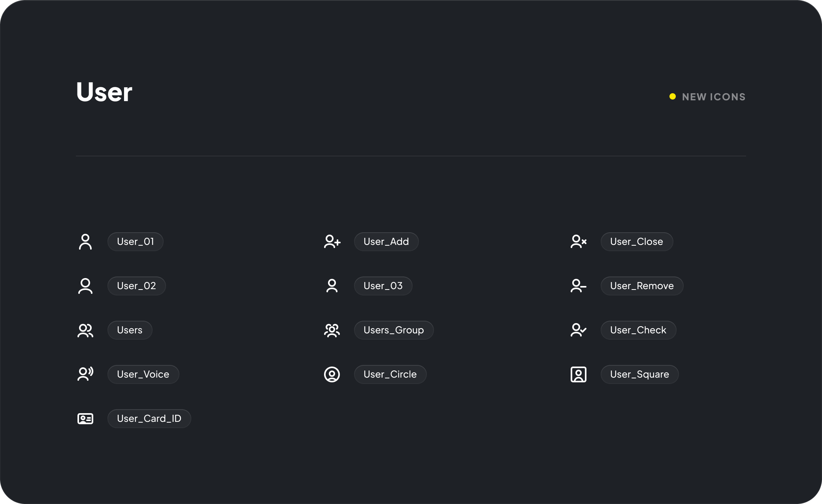Viewport: 822px width, 504px height.
Task: Click the Users two-people icon
Action: coord(85,330)
